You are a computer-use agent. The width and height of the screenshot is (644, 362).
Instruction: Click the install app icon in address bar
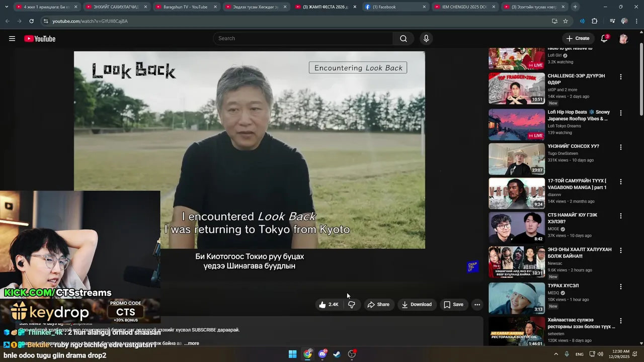554,21
